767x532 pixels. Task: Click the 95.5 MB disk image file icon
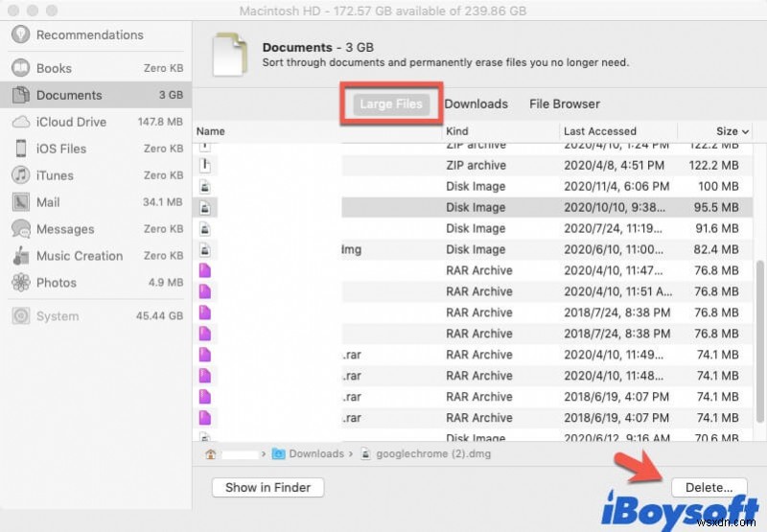205,207
